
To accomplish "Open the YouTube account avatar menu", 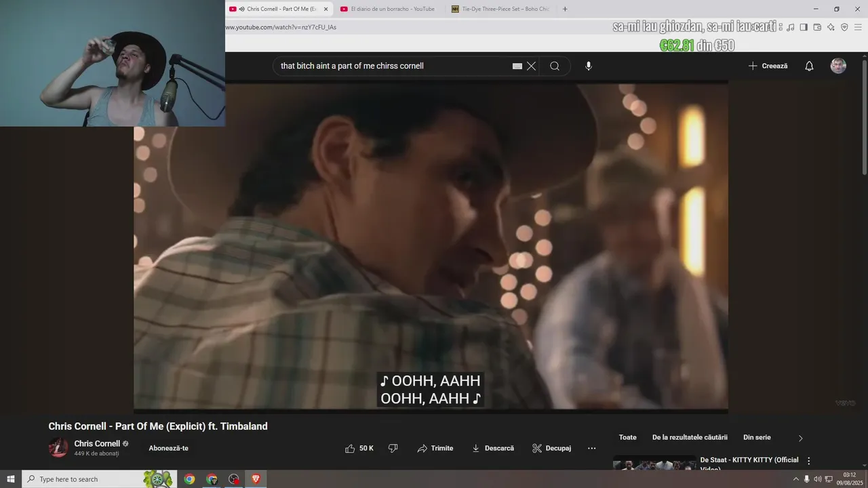I will tap(838, 66).
